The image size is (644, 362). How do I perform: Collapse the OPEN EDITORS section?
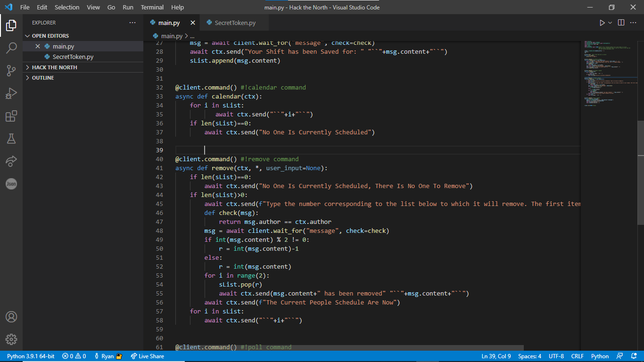[50, 36]
